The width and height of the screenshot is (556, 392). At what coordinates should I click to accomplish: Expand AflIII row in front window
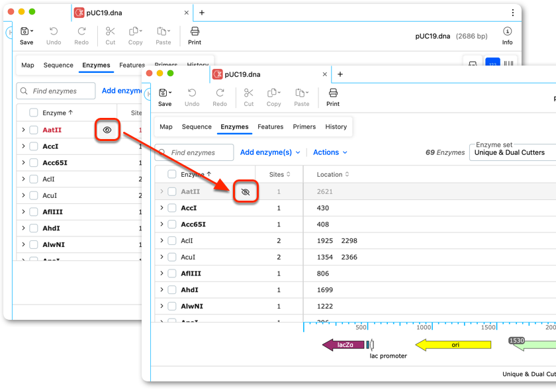tap(162, 273)
